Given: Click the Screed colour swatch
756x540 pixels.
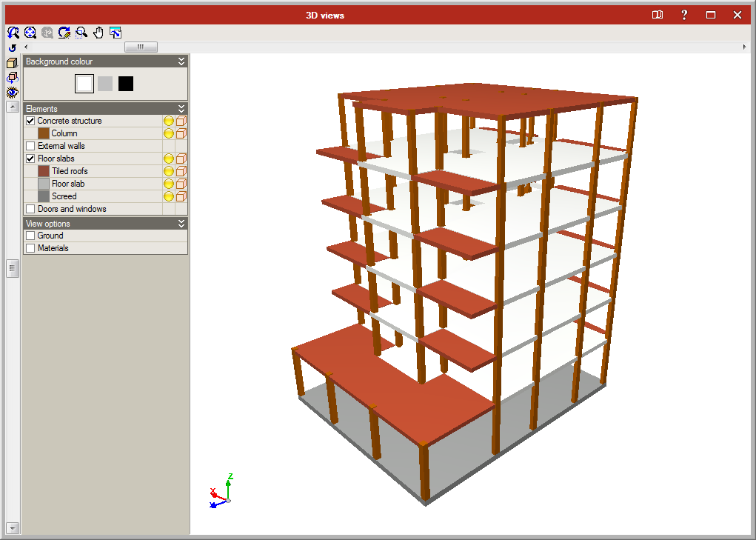Looking at the screenshot, I should pos(44,196).
